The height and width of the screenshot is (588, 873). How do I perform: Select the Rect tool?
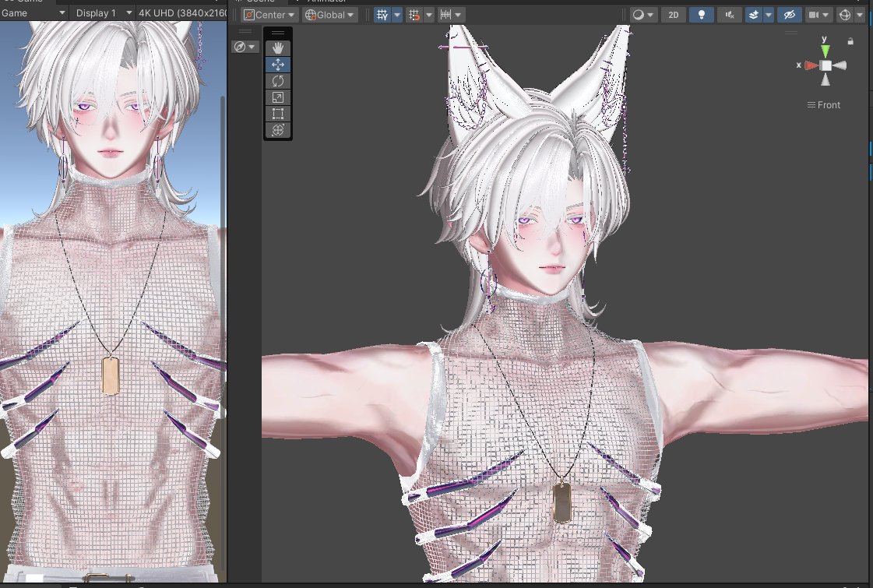[278, 114]
